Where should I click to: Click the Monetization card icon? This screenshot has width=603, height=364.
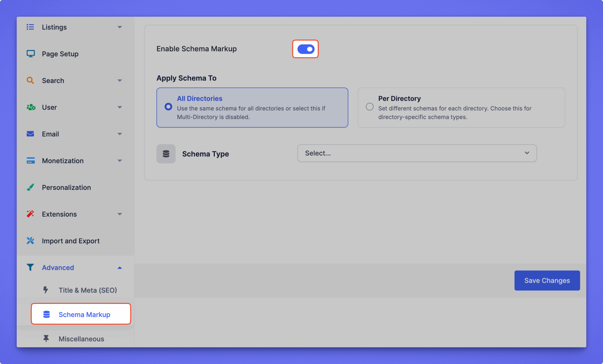point(31,161)
